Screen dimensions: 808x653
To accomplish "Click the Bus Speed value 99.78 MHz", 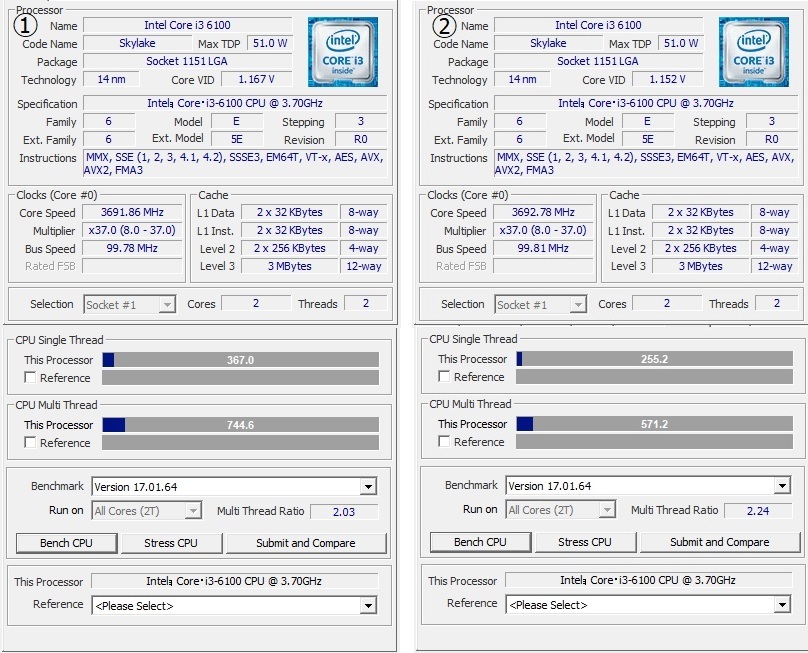I will 132,248.
